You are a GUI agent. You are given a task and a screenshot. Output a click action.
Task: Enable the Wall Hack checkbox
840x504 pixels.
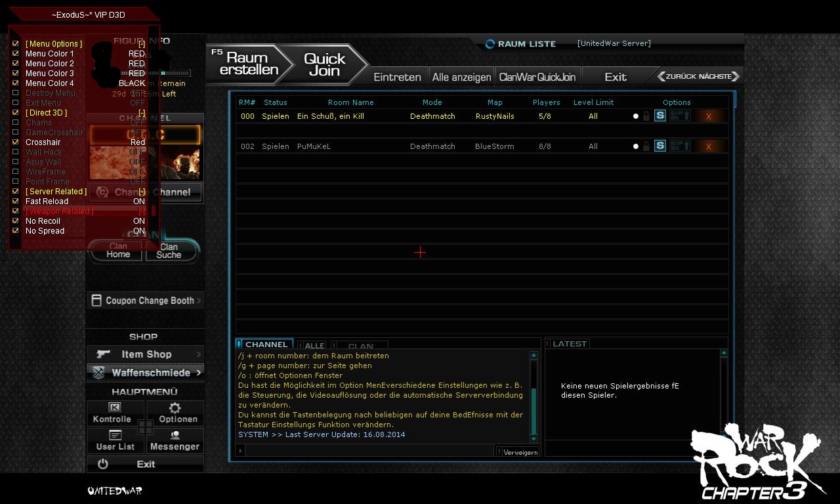16,152
